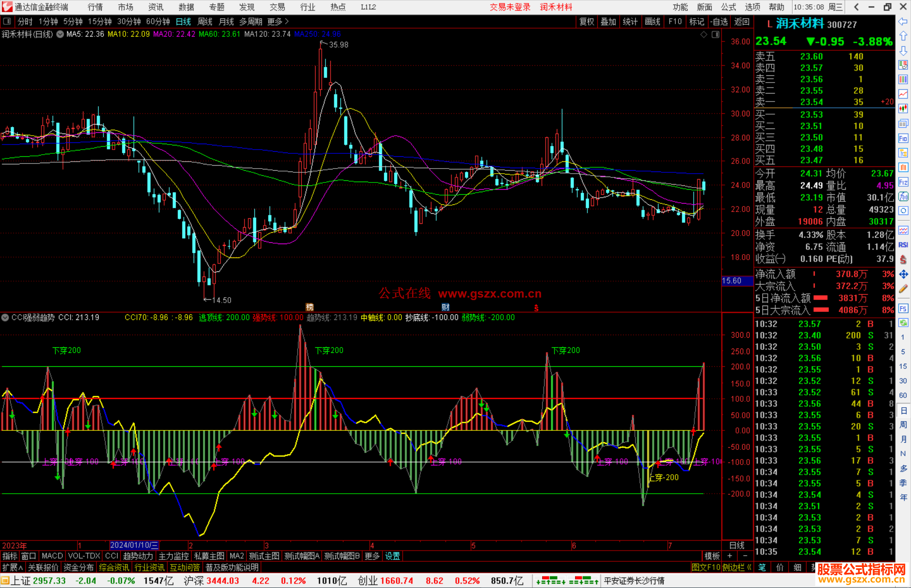Switch to the MACD indicator tab
The image size is (911, 588).
coord(52,556)
